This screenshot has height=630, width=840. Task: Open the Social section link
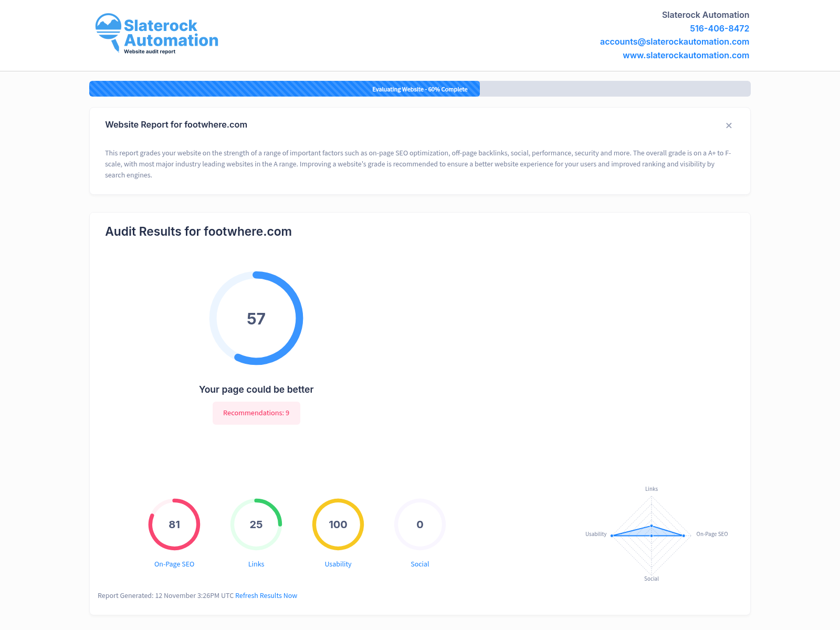[x=420, y=564]
